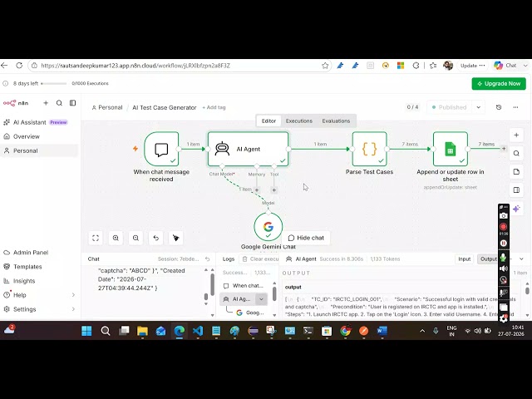The image size is (532, 399).
Task: Click the zoom out canvas icon
Action: [135, 238]
